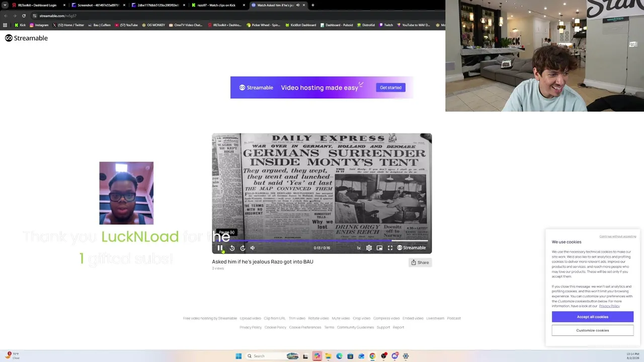This screenshot has width=644, height=362.
Task: Open the Embed video footer link
Action: tap(413, 318)
